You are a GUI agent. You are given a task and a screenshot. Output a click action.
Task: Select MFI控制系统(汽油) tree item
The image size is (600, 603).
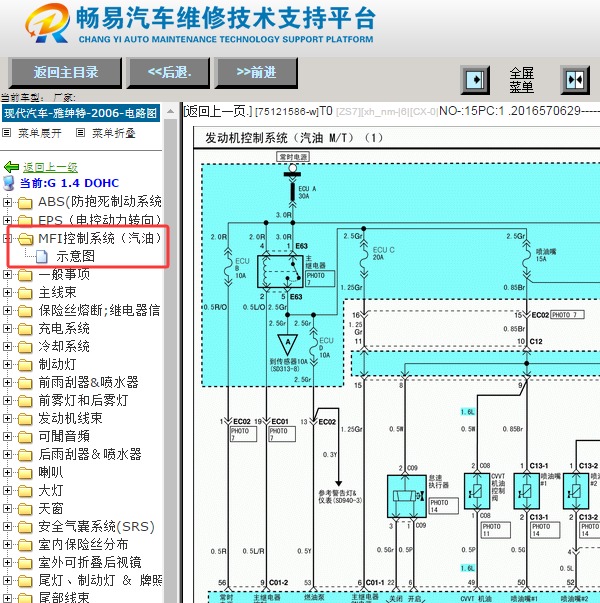click(100, 238)
